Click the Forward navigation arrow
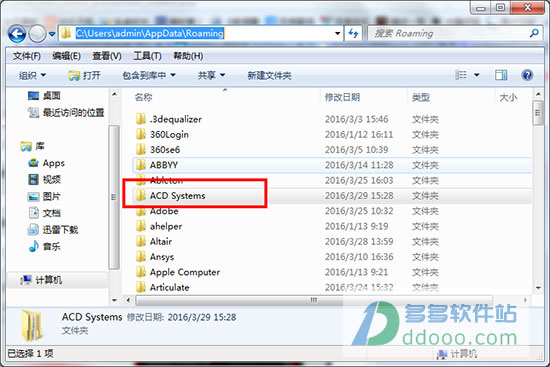 37,34
